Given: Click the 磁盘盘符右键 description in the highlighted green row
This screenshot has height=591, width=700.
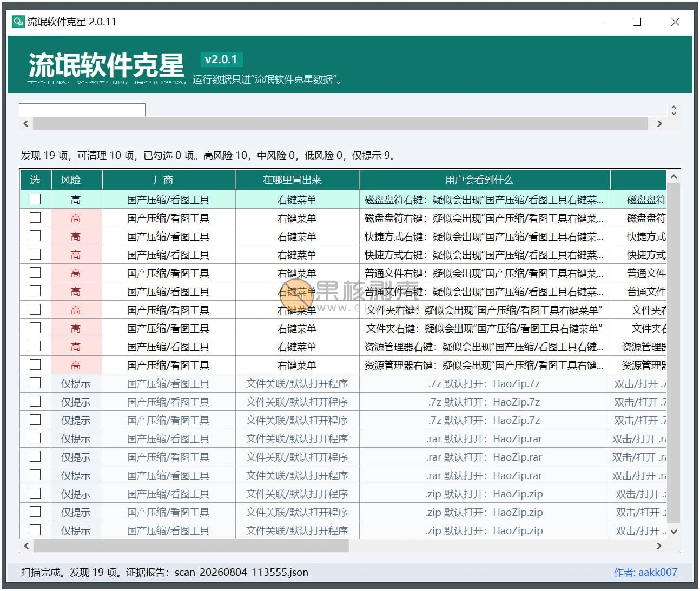Looking at the screenshot, I should [x=484, y=200].
